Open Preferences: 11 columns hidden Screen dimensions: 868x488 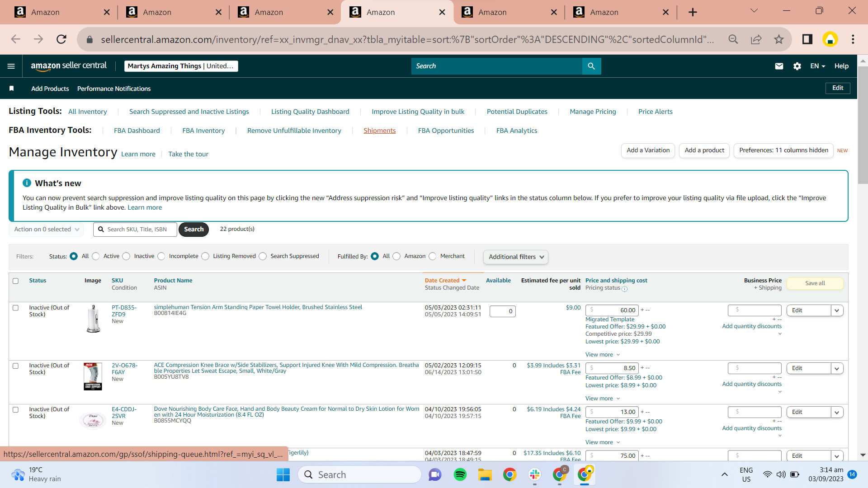pos(783,150)
